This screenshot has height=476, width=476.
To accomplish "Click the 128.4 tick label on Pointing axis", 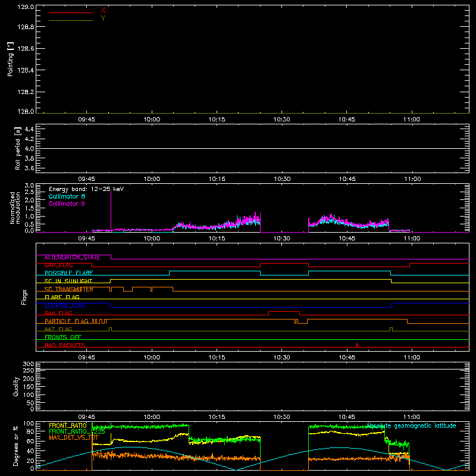I will [x=26, y=70].
